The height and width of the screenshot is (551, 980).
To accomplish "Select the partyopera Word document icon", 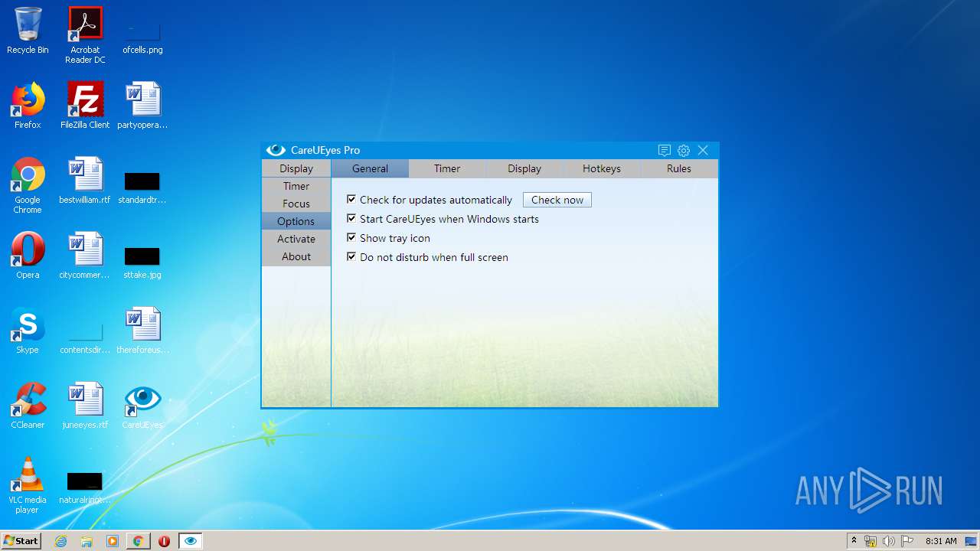I will point(142,106).
